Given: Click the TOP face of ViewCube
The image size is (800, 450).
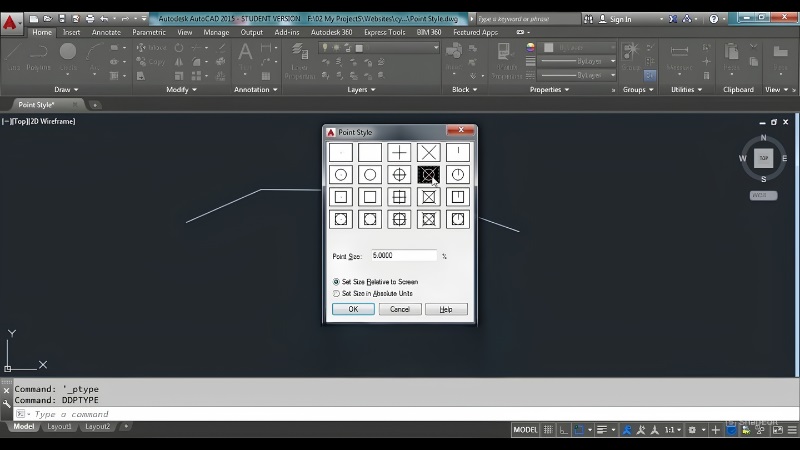Looking at the screenshot, I should click(763, 158).
